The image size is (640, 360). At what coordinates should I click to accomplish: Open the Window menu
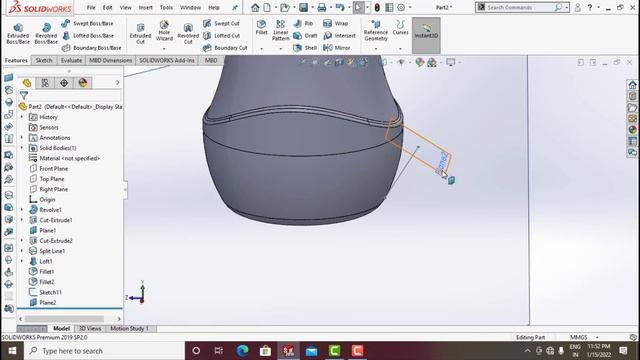click(190, 7)
